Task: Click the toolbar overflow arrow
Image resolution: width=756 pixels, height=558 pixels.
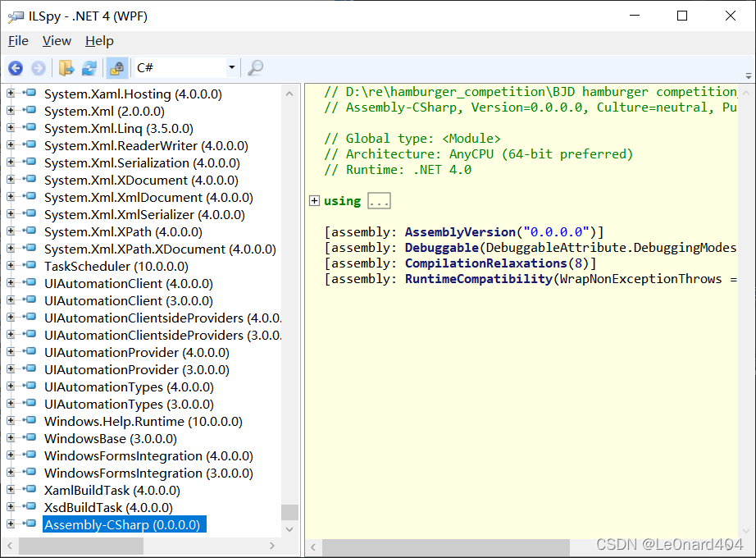Action: coord(749,75)
